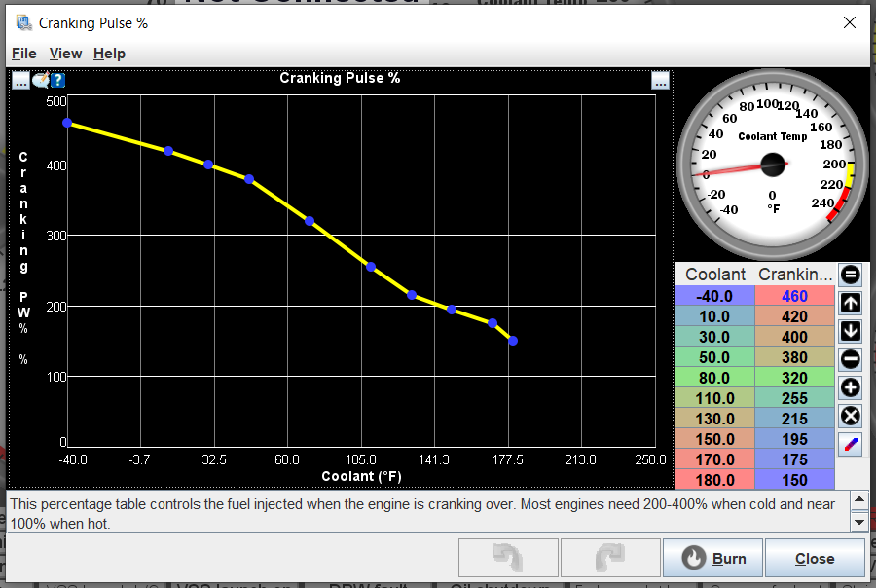Click the minus circle icon
This screenshot has width=876, height=588.
[x=851, y=359]
